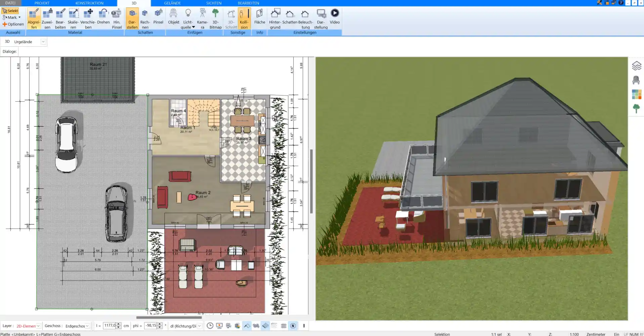The image size is (644, 336).
Task: Decrease the phi angle stepper
Action: (x=160, y=327)
